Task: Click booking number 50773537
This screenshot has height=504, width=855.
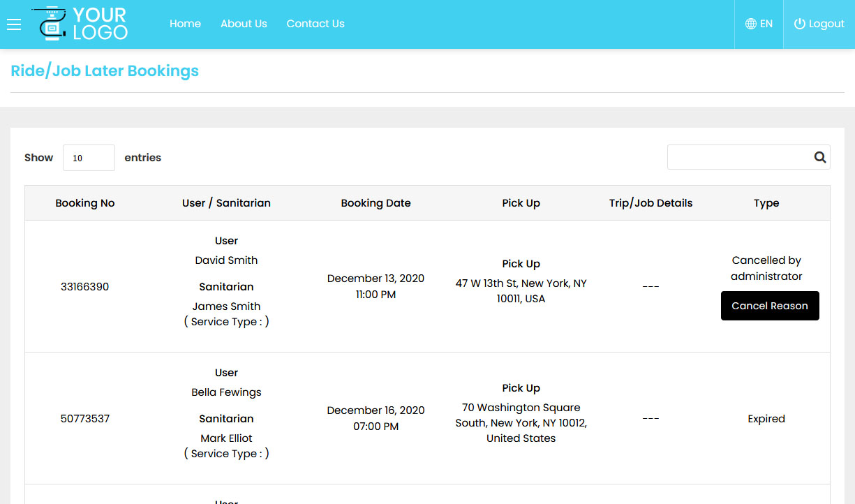Action: coord(85,419)
